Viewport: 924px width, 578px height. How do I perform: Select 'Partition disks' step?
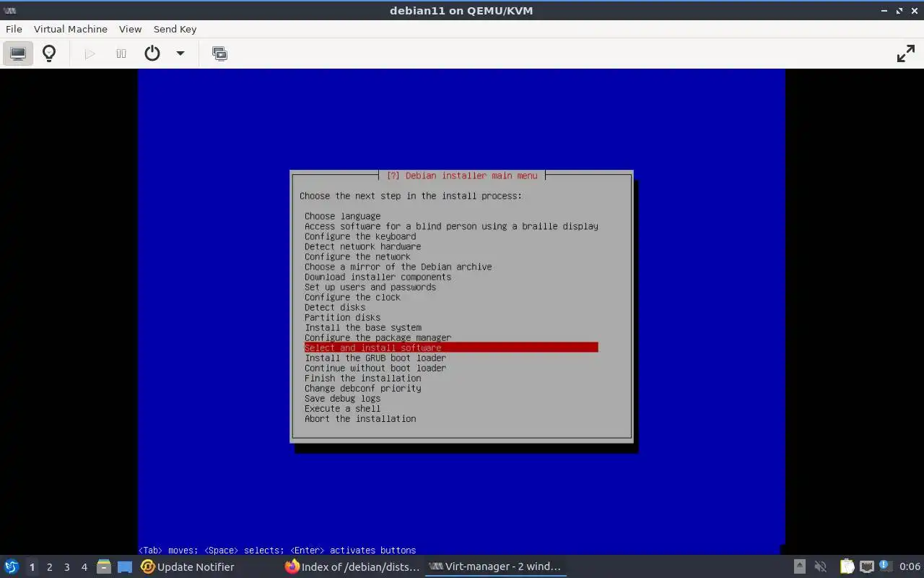pyautogui.click(x=342, y=317)
